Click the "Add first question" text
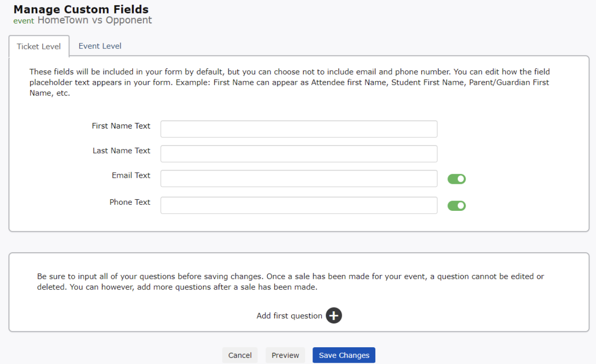 click(289, 316)
